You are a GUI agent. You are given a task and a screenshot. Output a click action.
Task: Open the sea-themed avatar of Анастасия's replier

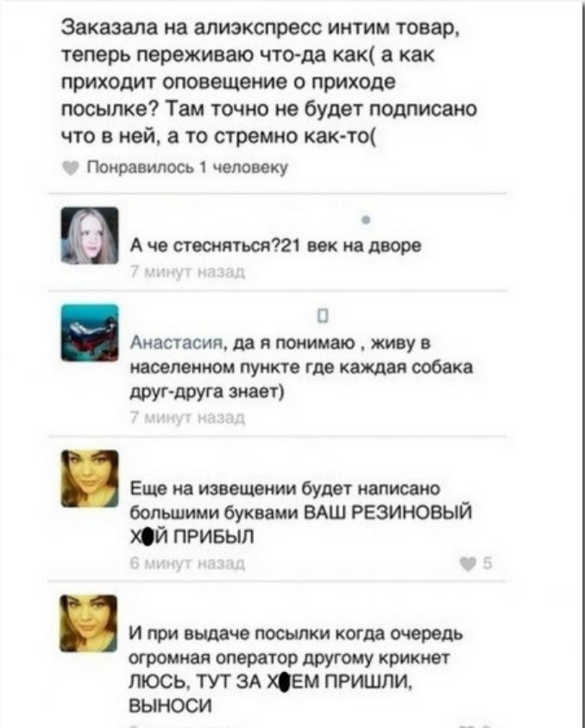coord(90,332)
